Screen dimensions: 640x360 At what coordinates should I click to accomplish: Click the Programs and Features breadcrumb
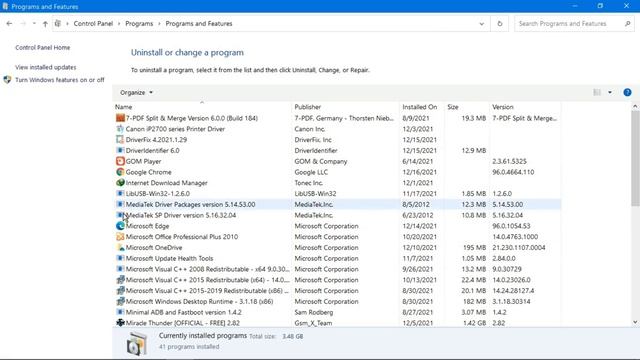point(199,24)
